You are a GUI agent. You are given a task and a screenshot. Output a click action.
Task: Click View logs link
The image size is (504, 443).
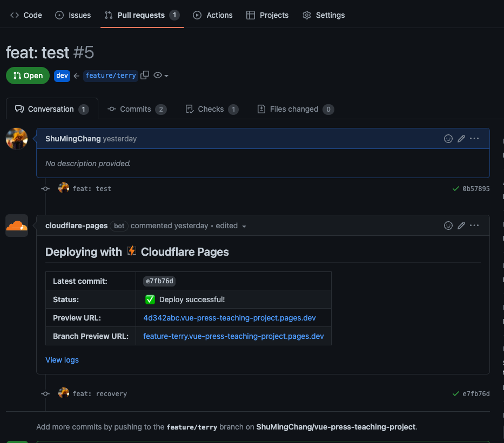[x=62, y=360]
